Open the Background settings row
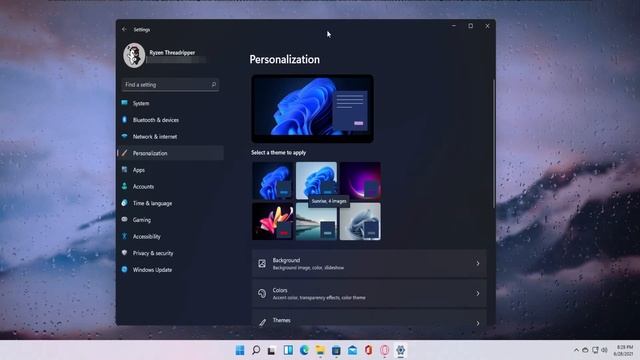640x360 pixels. pos(369,264)
